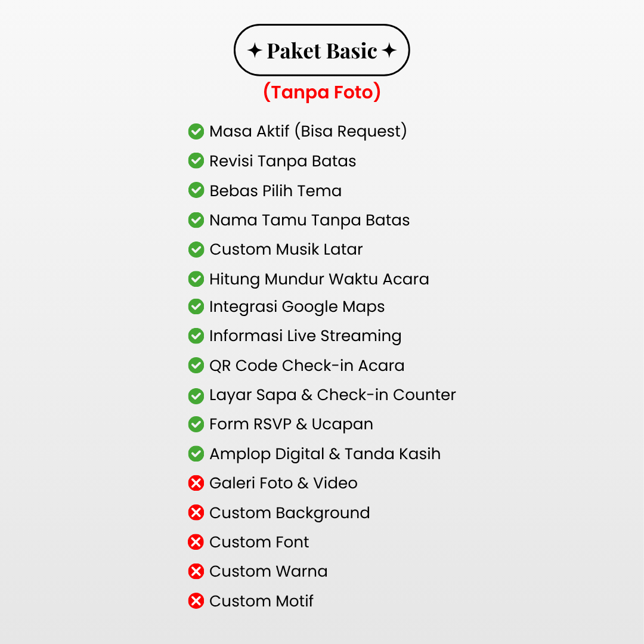Click the green check beside Revisi Tanpa Batas
Viewport: 644px width, 644px height.
click(x=196, y=160)
